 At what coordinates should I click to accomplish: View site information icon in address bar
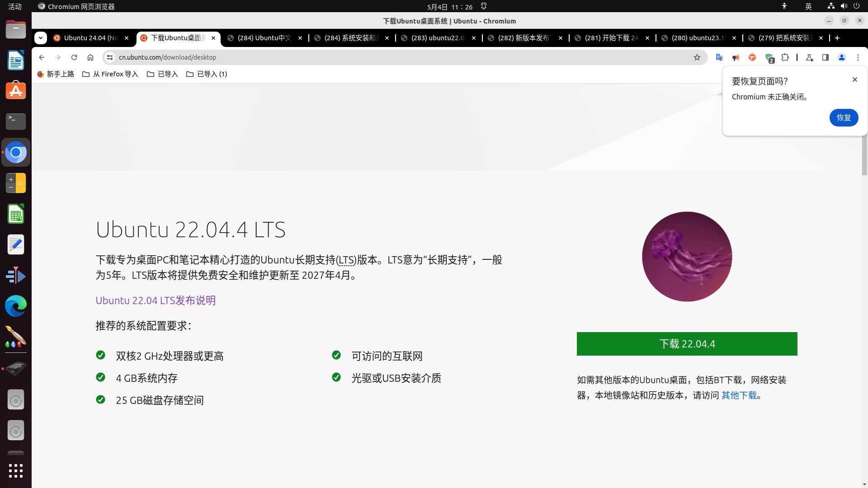tap(109, 57)
